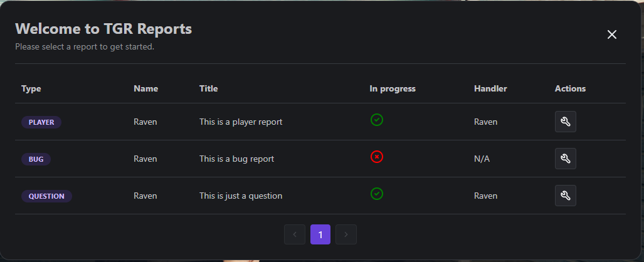Click the Handler column header
Screen dimensions: 644x262
[490, 89]
